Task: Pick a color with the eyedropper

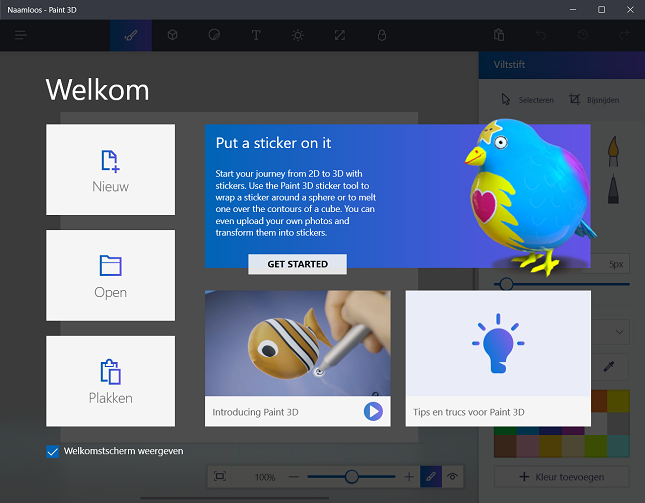Action: [609, 366]
